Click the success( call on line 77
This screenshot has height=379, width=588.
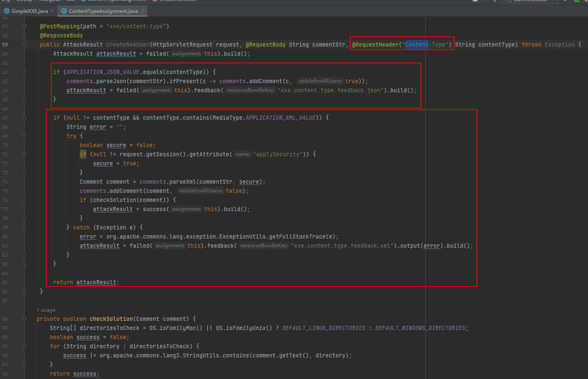156,209
